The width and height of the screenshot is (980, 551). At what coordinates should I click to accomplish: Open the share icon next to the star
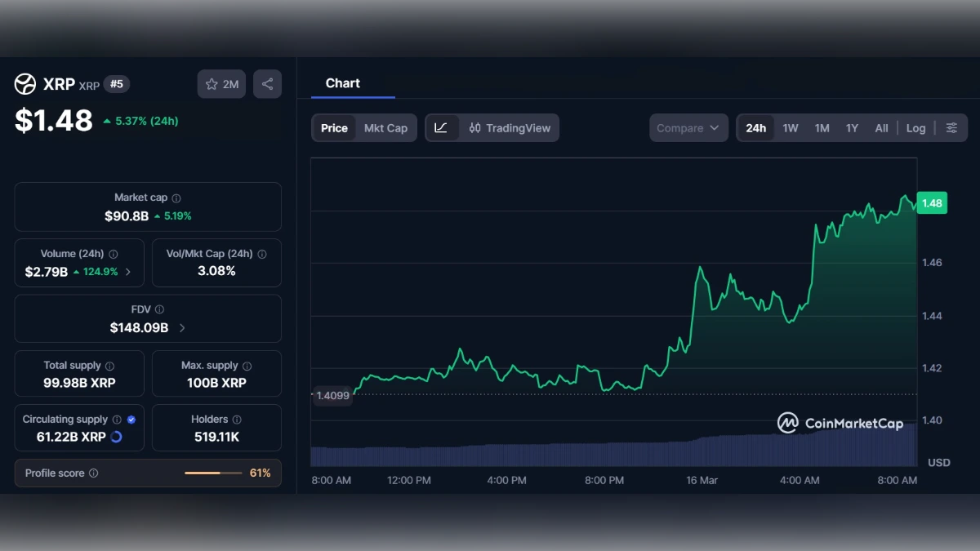tap(267, 83)
